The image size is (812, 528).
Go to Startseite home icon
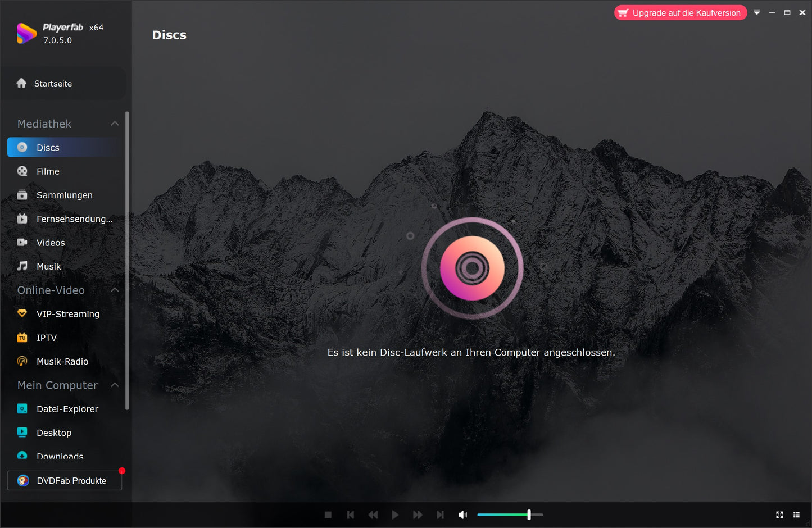(22, 83)
